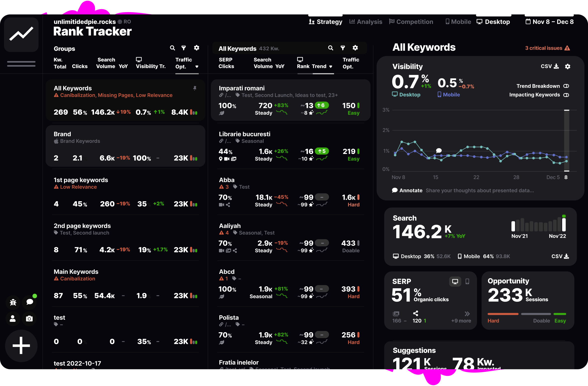Open the Competition tab

[x=411, y=22]
